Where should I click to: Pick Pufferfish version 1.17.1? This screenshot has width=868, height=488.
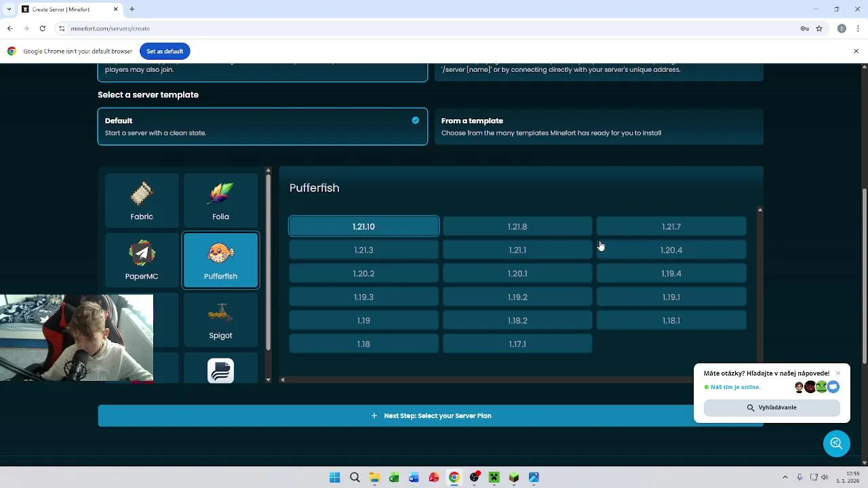pyautogui.click(x=517, y=344)
